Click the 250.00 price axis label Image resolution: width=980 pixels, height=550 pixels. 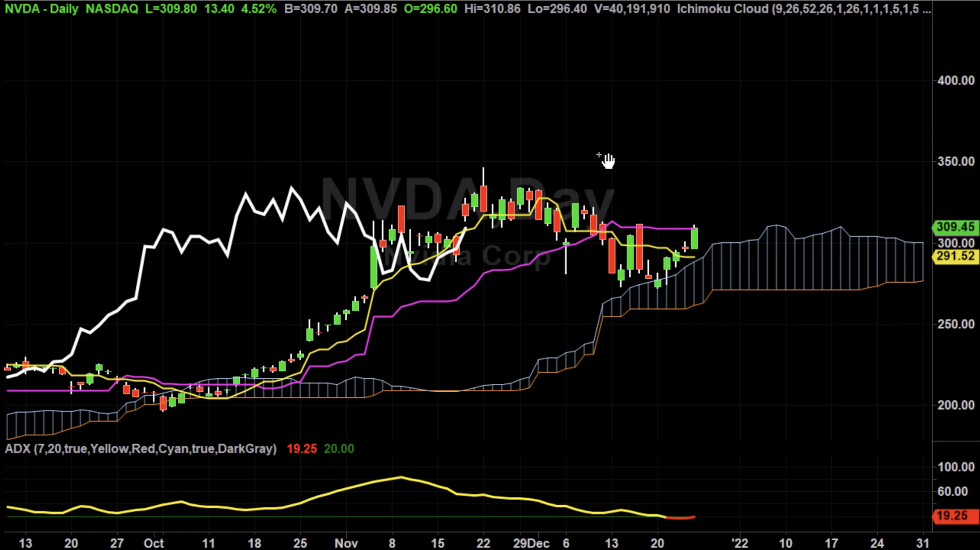click(956, 324)
